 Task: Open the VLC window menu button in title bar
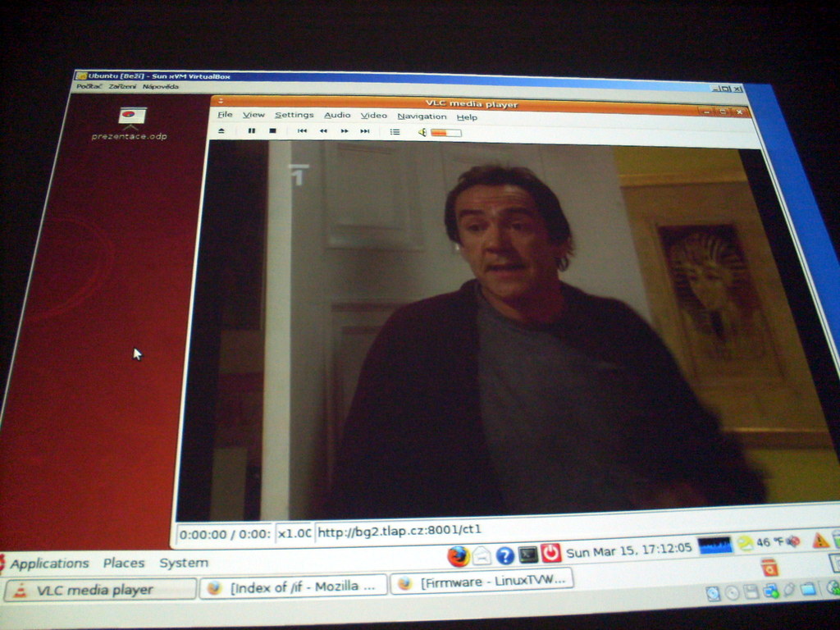coord(221,101)
